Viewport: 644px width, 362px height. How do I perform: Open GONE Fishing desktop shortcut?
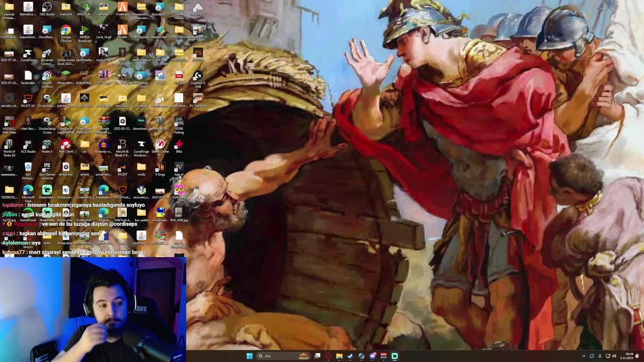(x=179, y=125)
